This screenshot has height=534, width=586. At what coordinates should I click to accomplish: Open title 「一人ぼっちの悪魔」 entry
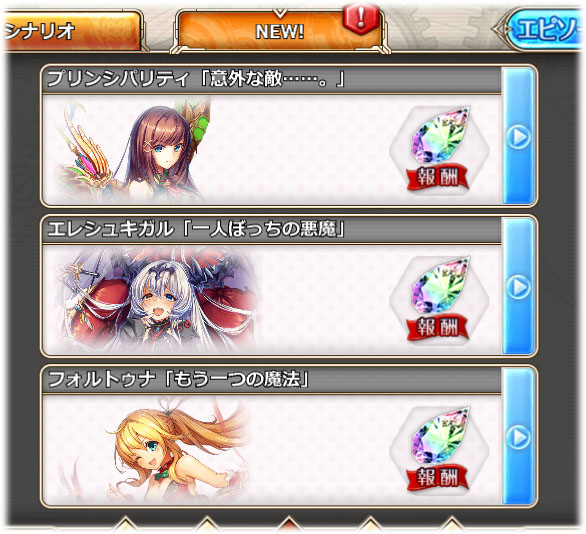coord(263,229)
